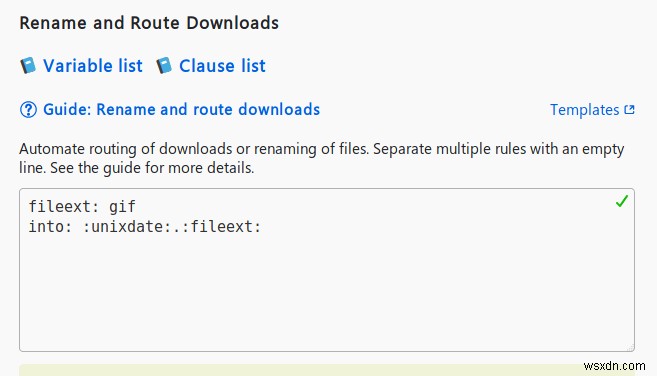Open the Clause list link
This screenshot has height=376, width=657.
coord(222,66)
